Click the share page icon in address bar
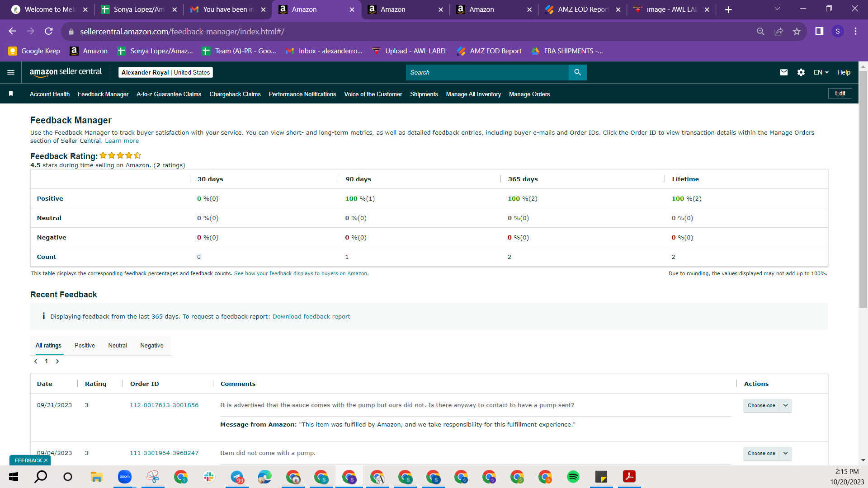Viewport: 868px width, 488px height. pos(778,31)
